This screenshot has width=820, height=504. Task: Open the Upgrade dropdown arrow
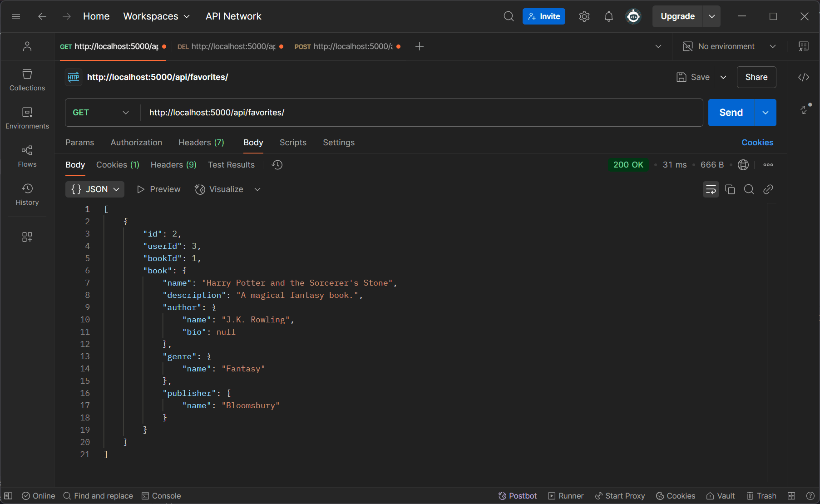point(712,16)
